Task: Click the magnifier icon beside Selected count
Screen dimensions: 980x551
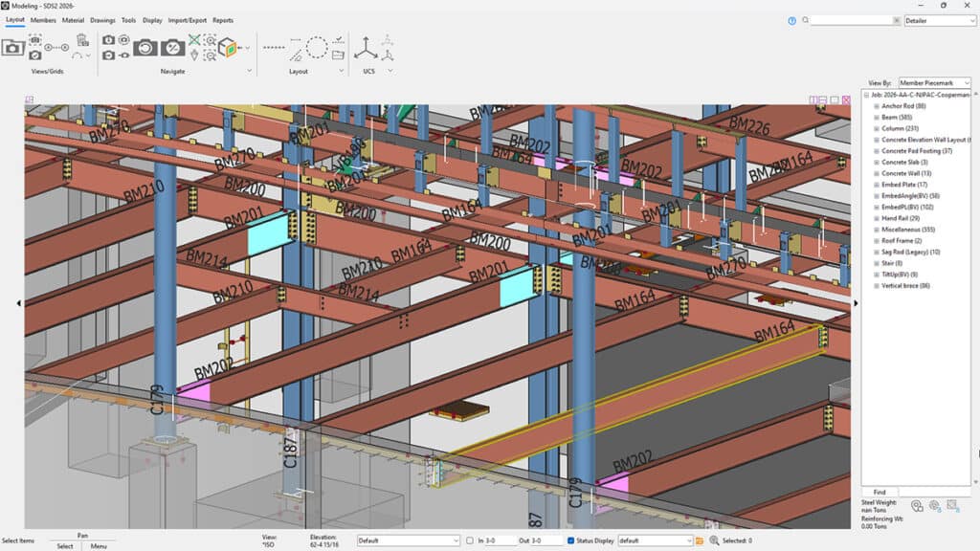Action: coord(714,539)
